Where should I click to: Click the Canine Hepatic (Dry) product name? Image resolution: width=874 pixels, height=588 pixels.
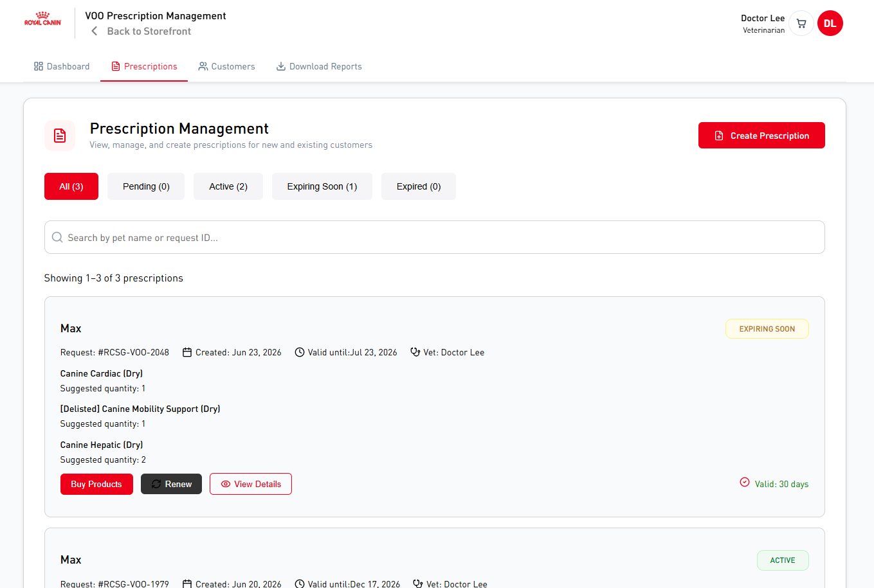pyautogui.click(x=102, y=445)
